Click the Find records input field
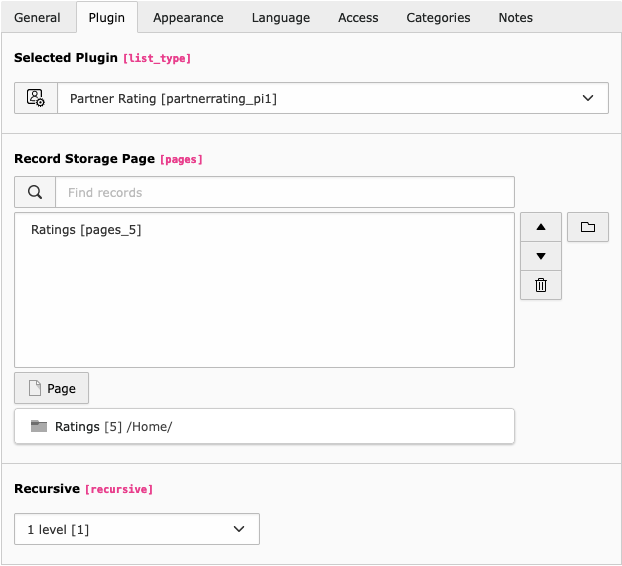 285,192
